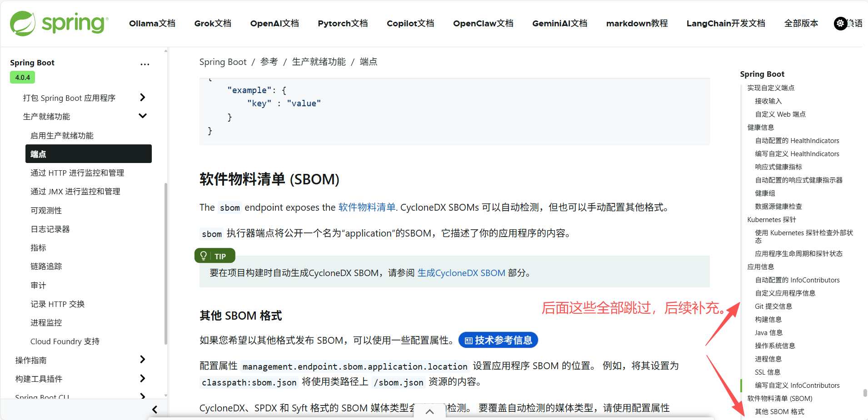Open 可观测性 in sidebar
868x420 pixels.
(46, 210)
